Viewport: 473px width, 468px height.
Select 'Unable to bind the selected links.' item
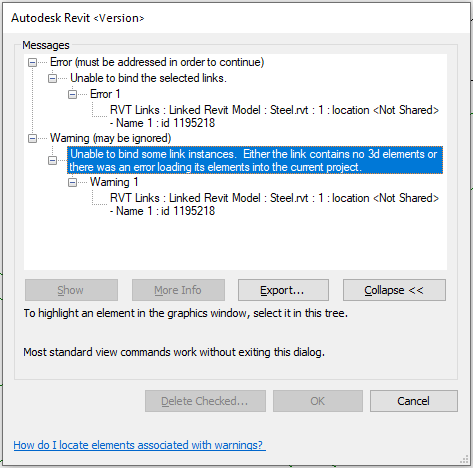[148, 78]
